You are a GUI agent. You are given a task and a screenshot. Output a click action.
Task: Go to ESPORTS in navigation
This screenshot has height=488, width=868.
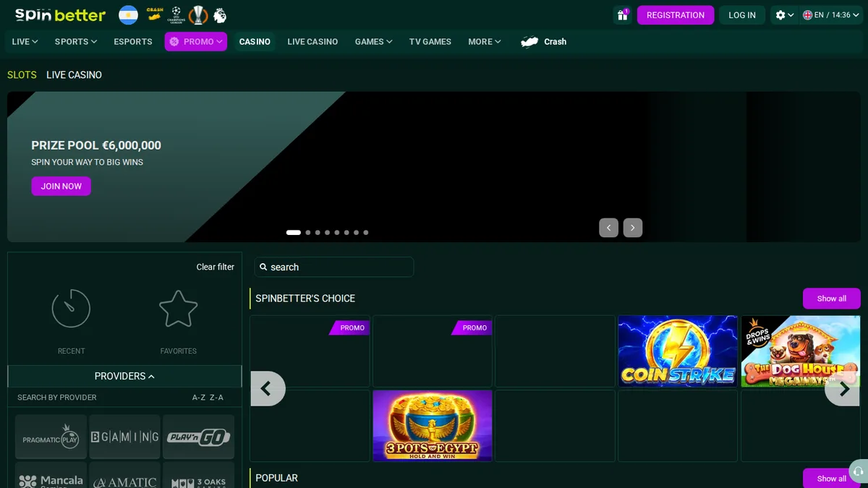133,42
